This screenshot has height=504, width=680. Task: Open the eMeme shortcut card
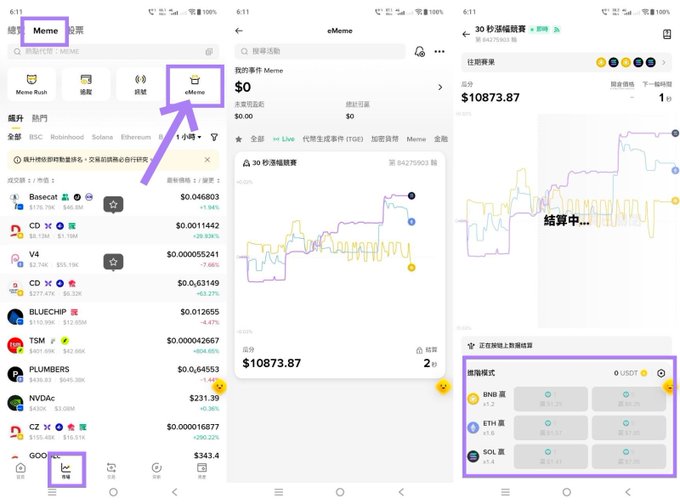click(x=195, y=84)
